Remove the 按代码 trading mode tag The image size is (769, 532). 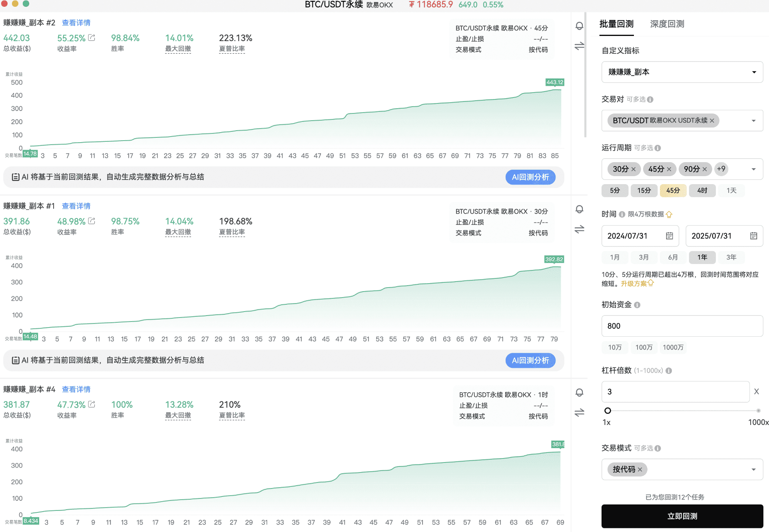click(x=640, y=470)
